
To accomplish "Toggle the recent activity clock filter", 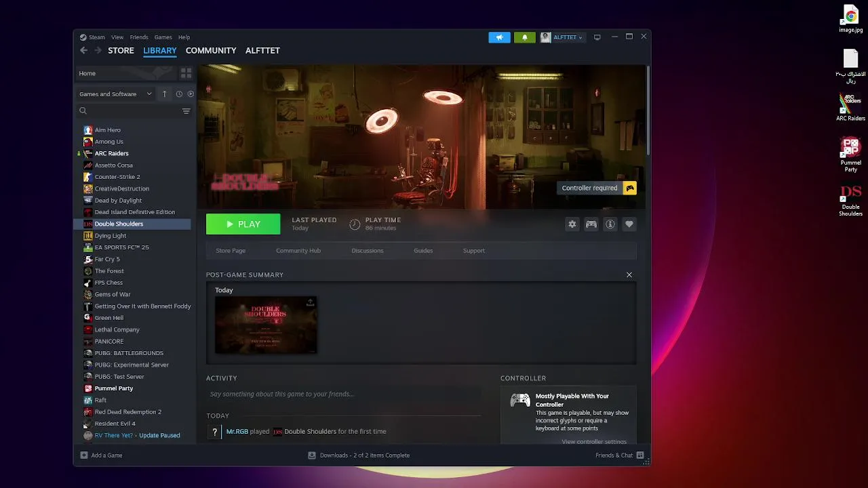I will pyautogui.click(x=179, y=94).
